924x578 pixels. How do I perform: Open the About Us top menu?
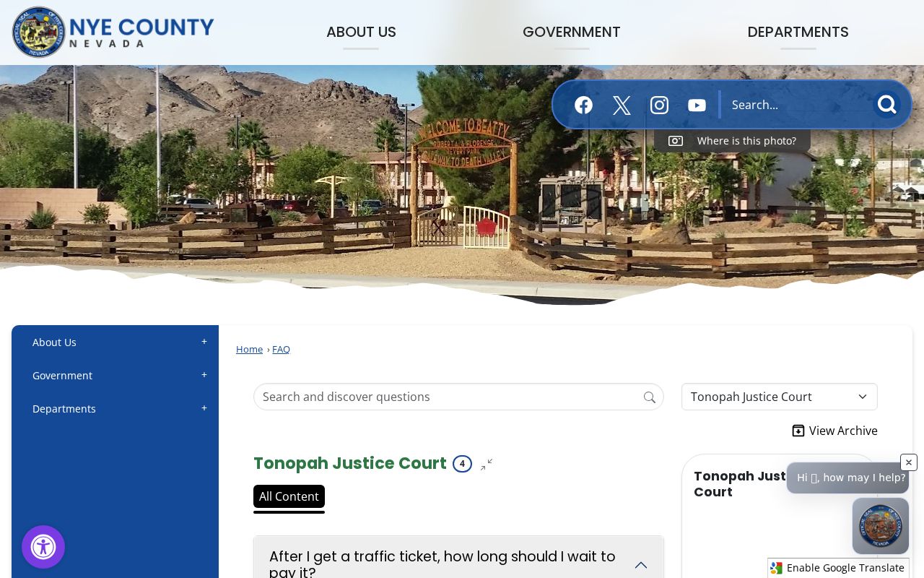(x=361, y=33)
